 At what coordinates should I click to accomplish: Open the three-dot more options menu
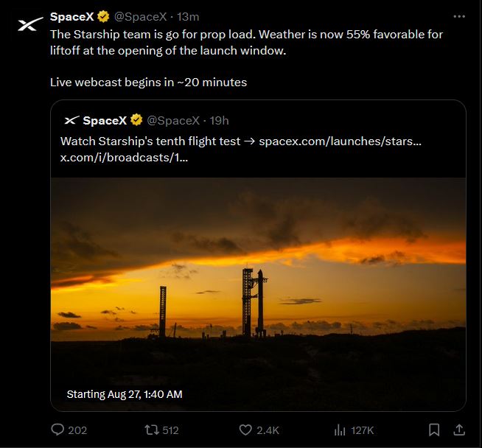460,16
